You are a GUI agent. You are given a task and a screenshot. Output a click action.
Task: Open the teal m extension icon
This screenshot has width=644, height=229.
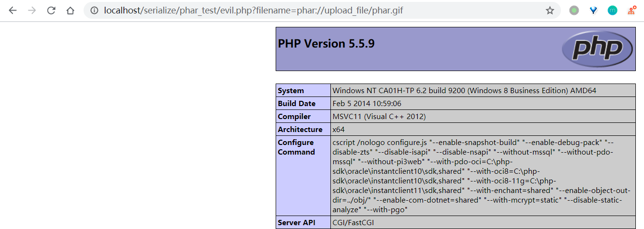point(612,11)
